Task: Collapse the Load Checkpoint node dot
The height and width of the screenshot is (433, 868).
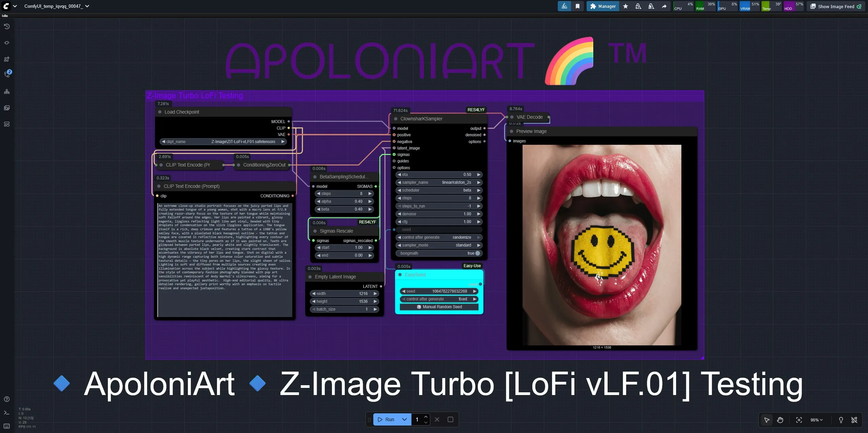Action: (x=160, y=112)
